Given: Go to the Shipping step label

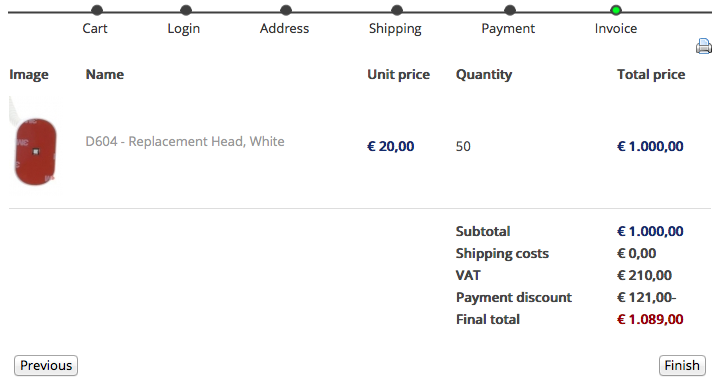Looking at the screenshot, I should click(395, 29).
